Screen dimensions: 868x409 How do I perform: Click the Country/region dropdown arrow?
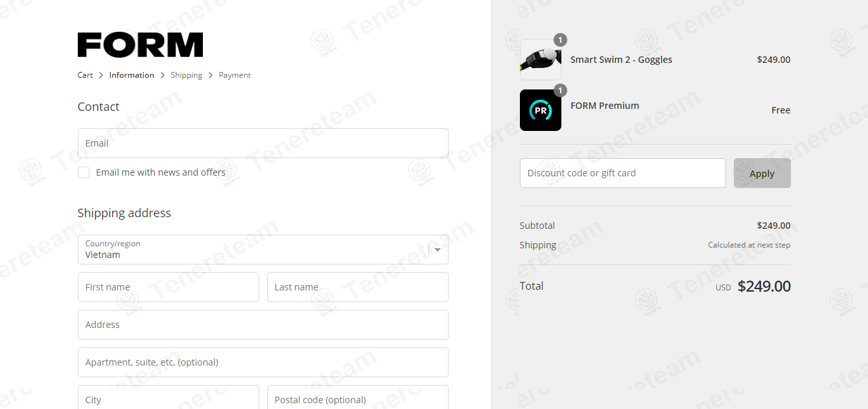point(438,250)
